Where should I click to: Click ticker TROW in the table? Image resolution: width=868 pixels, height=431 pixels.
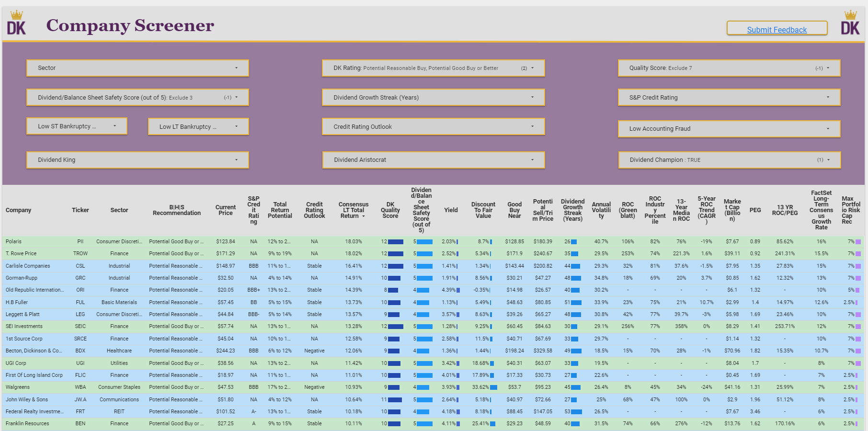click(80, 254)
